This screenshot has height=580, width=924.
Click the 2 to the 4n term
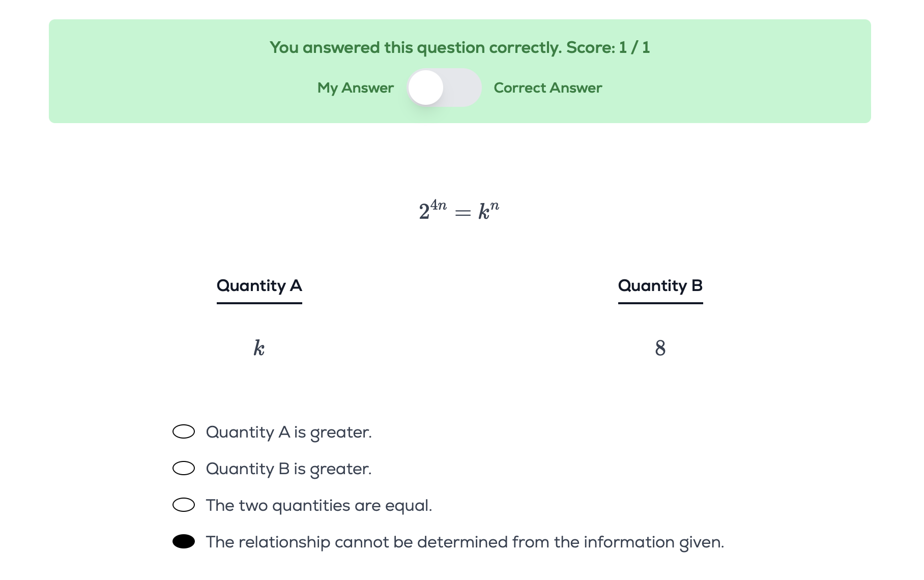(432, 210)
